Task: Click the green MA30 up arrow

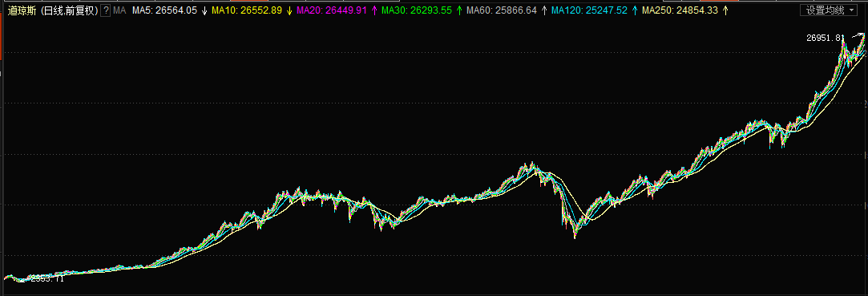Action: point(459,10)
